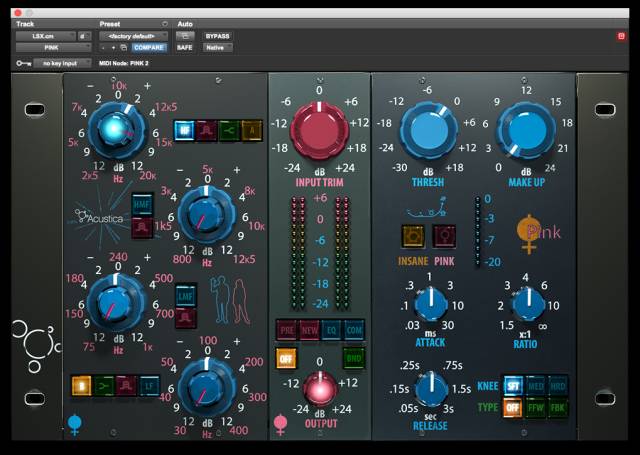
Task: Click the next preset plus button
Action: tap(113, 48)
